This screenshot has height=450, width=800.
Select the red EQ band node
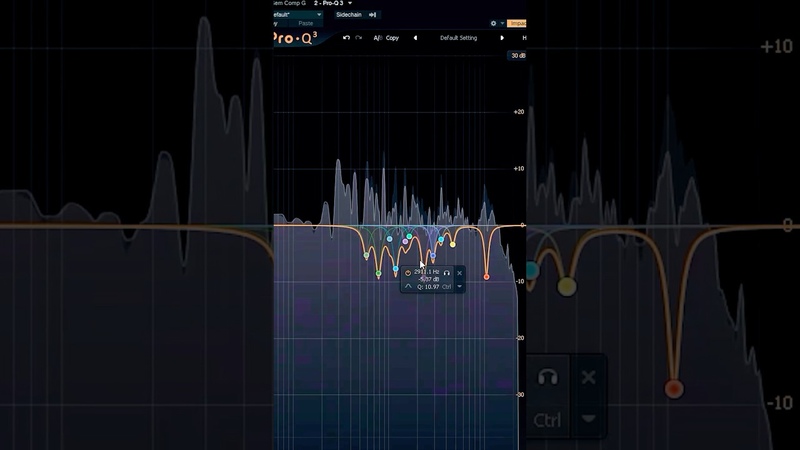pyautogui.click(x=486, y=277)
